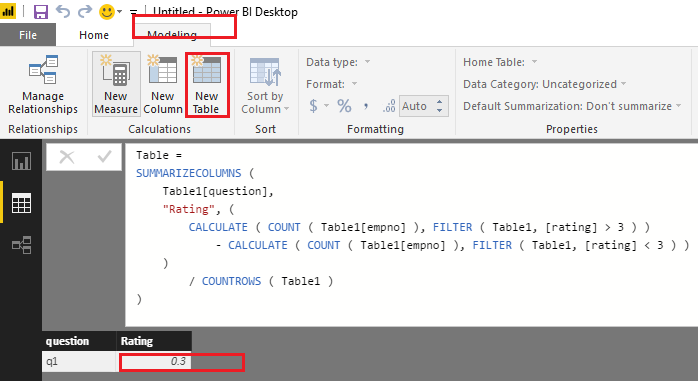The image size is (698, 381).
Task: Open the smiley feedback dropdown arrow
Action: (x=119, y=12)
